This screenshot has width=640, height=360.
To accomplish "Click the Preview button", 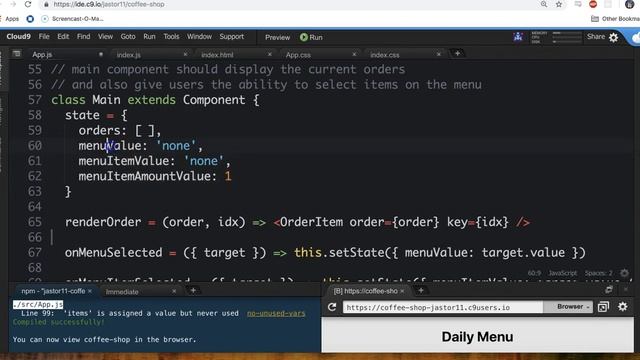I will point(278,37).
